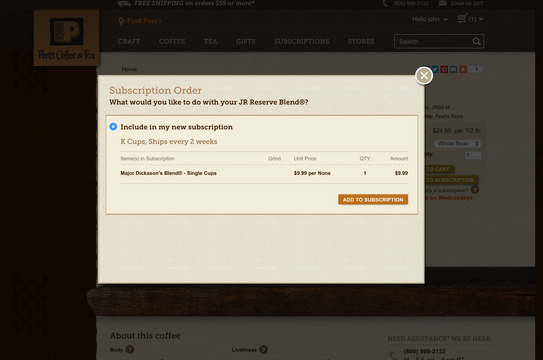
Task: Open the Whole Bean grind dropdown
Action: tap(458, 143)
